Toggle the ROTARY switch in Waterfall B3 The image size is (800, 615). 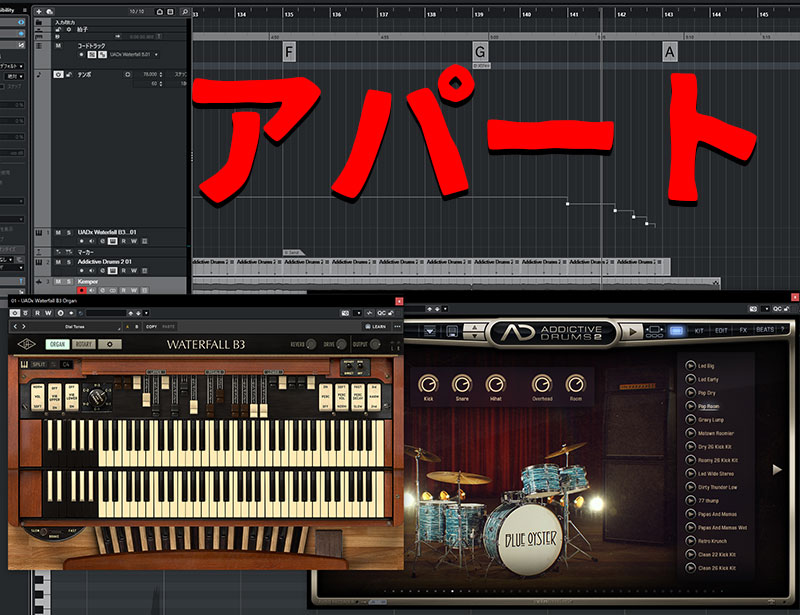(83, 345)
